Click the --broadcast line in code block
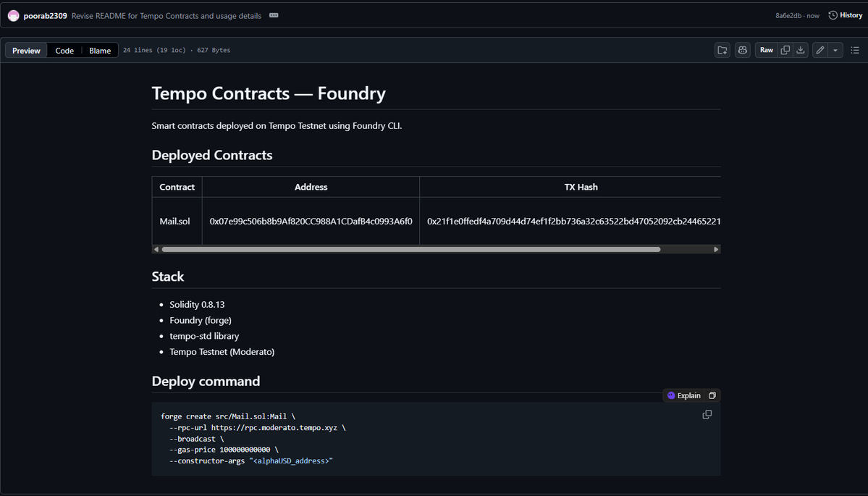Viewport: 868px width, 496px height. click(196, 438)
